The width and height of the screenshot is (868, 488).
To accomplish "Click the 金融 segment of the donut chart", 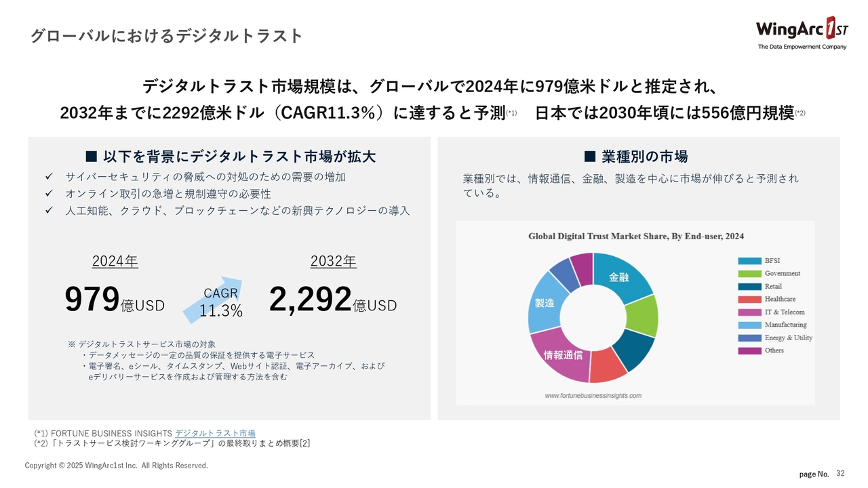I will point(620,277).
